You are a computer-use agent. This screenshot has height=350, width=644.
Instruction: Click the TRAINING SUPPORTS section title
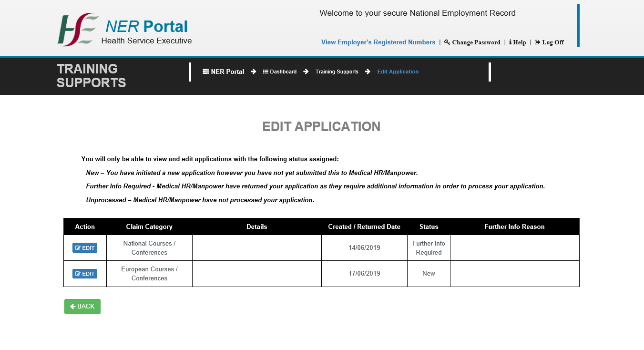coord(92,76)
